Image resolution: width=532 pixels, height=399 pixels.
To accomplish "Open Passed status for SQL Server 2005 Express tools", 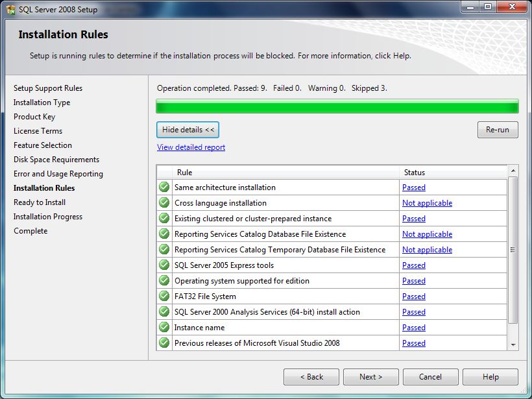I will coord(413,265).
